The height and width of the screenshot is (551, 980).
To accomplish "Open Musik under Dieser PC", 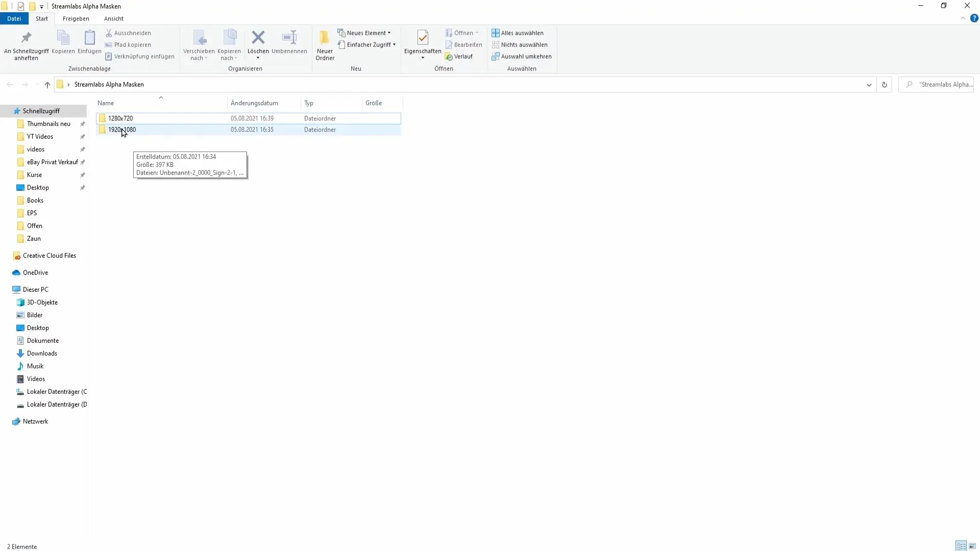I will pyautogui.click(x=35, y=366).
